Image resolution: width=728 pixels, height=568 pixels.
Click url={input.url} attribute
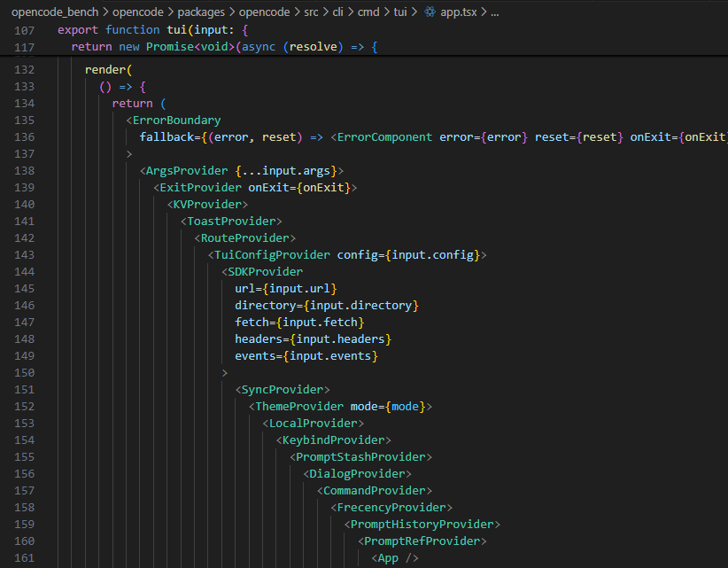[285, 288]
